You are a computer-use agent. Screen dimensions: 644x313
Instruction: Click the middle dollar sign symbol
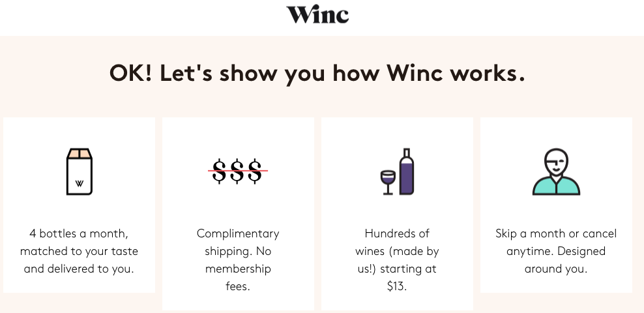pyautogui.click(x=237, y=171)
